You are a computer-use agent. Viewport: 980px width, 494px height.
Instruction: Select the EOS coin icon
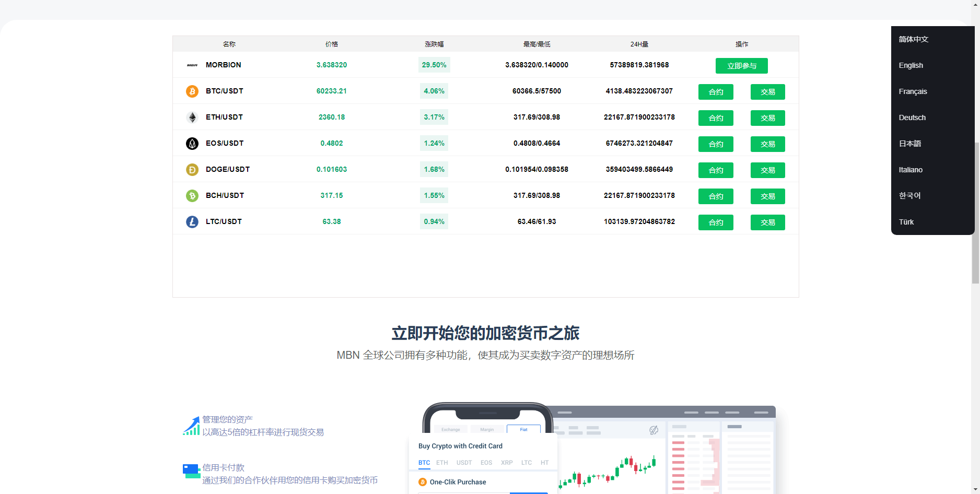click(x=192, y=143)
